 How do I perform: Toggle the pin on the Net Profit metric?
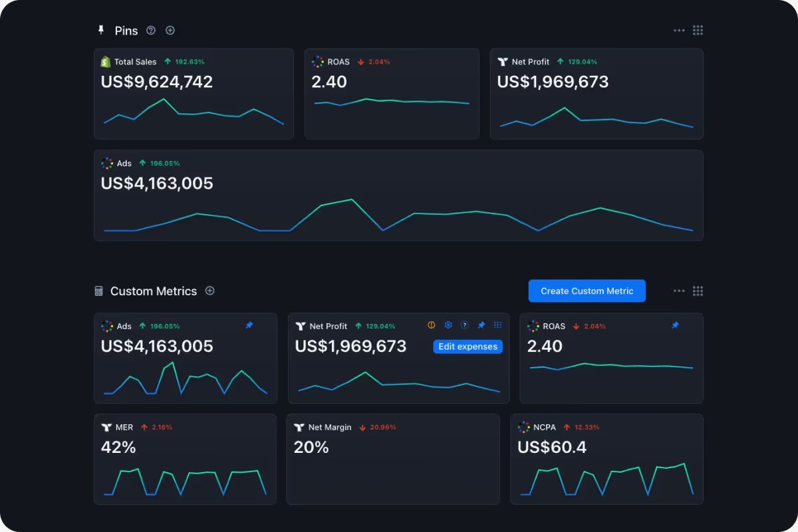[481, 325]
